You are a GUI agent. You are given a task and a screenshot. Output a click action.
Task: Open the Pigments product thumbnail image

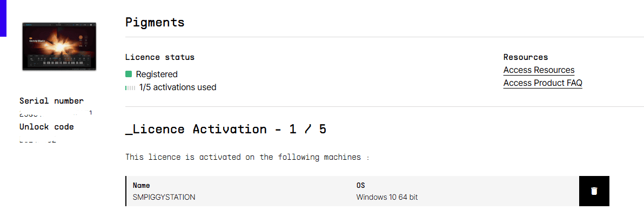click(59, 46)
